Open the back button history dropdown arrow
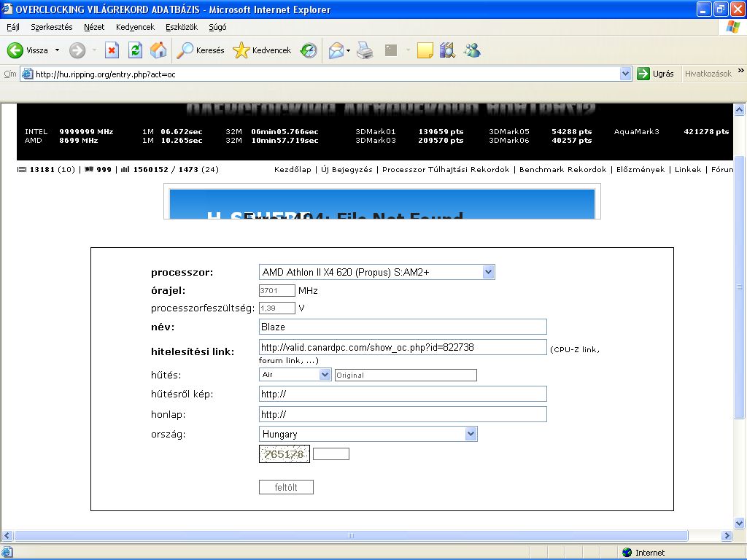 pos(57,50)
